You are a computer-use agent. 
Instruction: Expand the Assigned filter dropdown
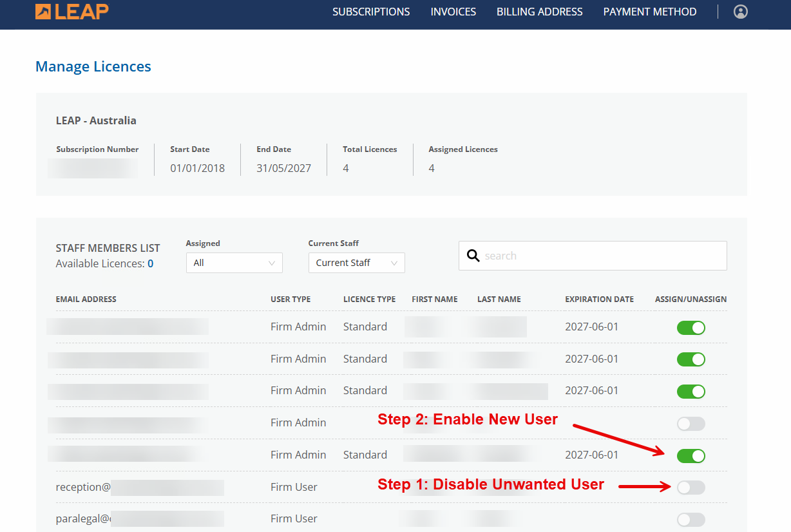coord(234,263)
